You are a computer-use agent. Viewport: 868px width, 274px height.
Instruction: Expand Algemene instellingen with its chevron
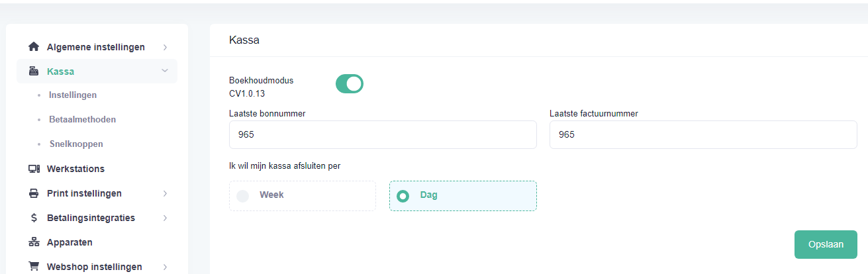(165, 47)
